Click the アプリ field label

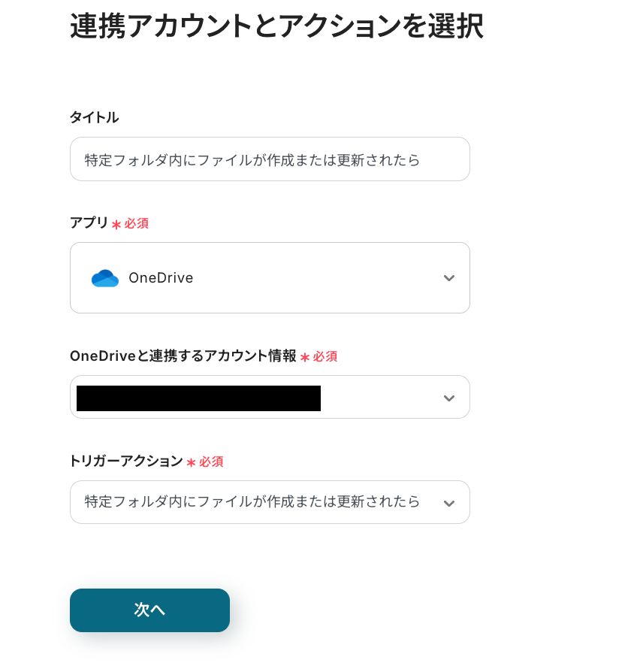[x=89, y=223]
